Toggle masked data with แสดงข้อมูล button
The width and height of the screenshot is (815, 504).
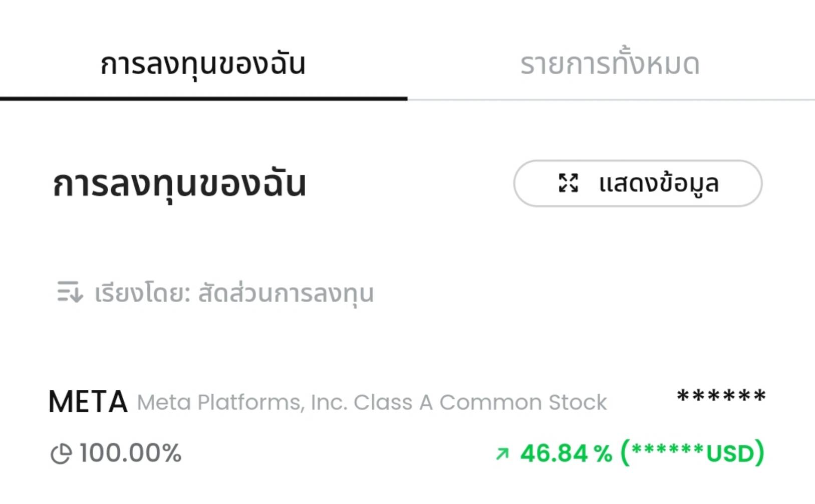[637, 183]
